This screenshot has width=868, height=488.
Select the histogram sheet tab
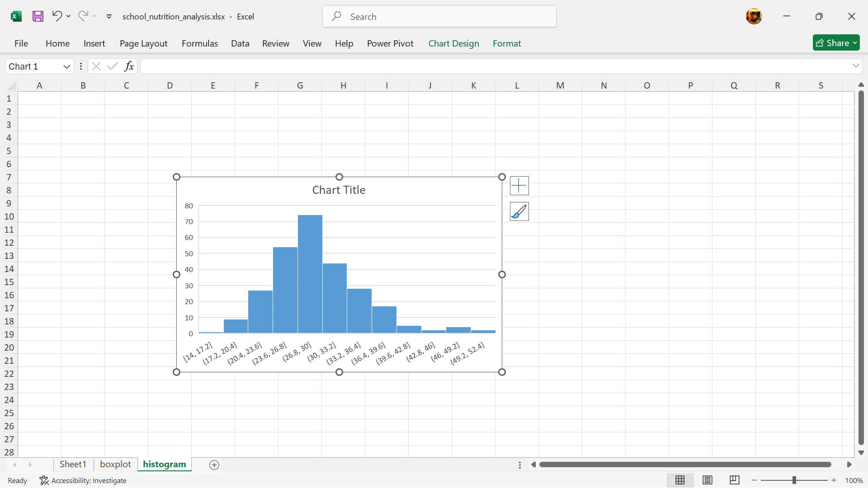165,465
